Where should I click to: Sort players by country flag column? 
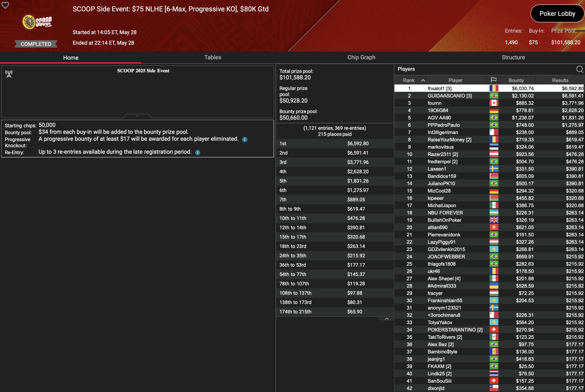tap(493, 80)
